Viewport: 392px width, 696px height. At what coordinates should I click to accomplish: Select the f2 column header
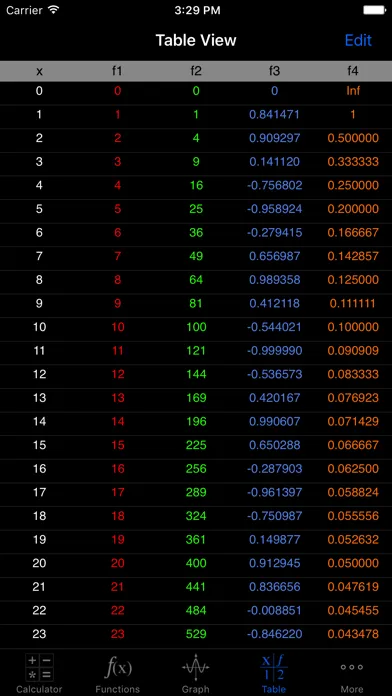click(196, 71)
